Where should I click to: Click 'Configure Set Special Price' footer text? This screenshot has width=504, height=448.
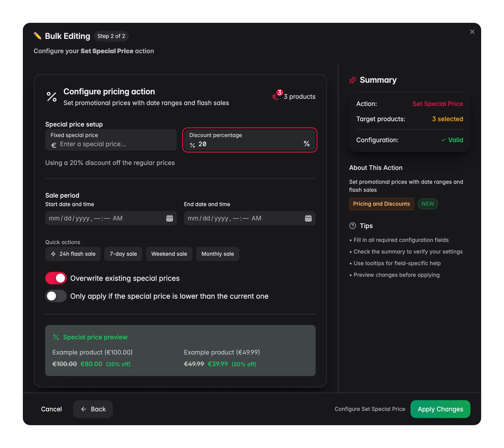point(370,409)
